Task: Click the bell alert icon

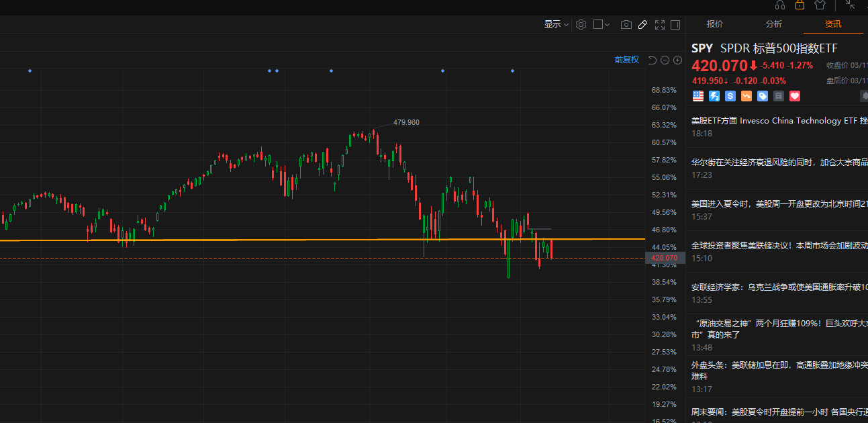Action: (864, 96)
